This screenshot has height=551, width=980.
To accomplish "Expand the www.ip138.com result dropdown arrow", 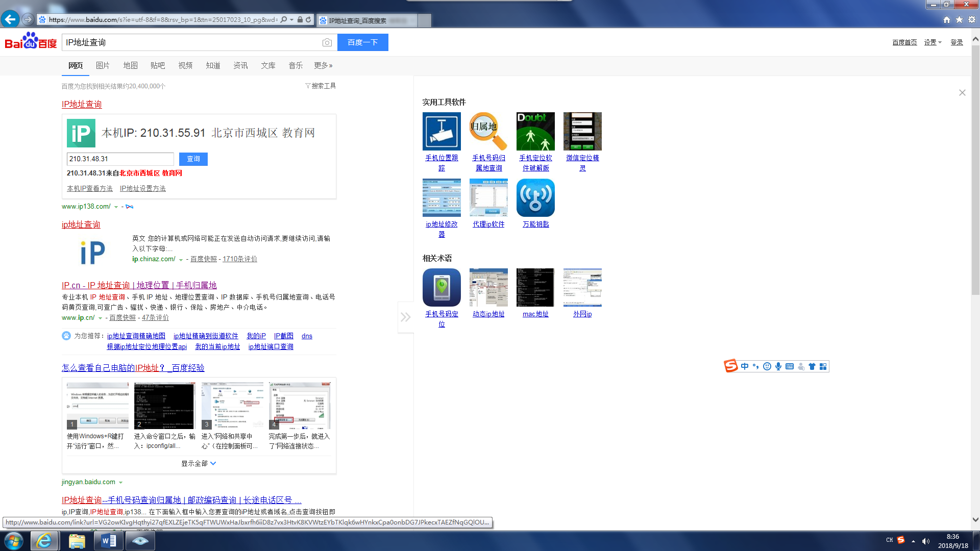I will click(x=116, y=207).
